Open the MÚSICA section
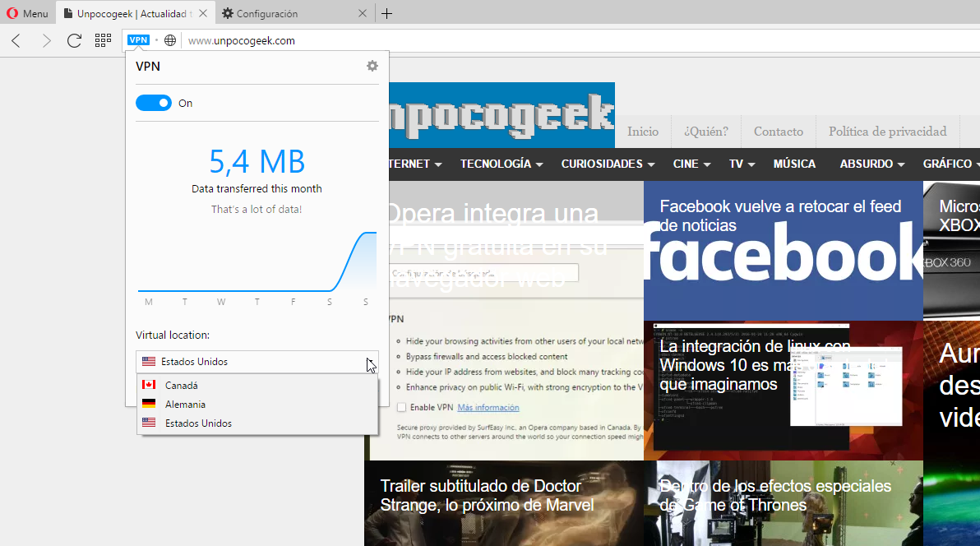Image resolution: width=980 pixels, height=546 pixels. pos(794,164)
